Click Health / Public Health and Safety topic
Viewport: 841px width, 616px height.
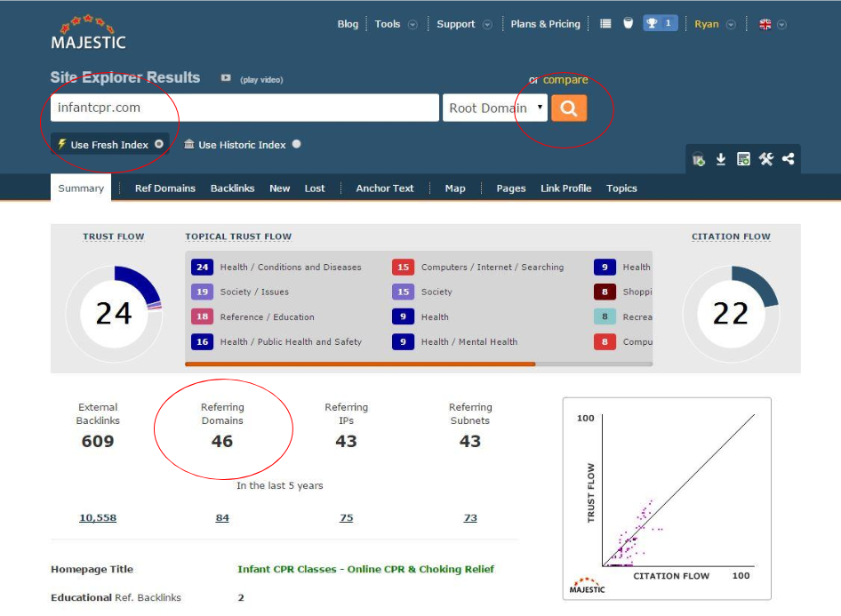tap(291, 341)
